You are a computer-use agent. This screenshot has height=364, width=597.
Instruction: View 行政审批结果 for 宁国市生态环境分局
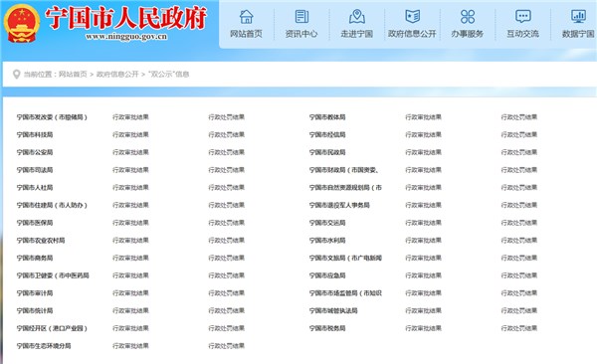tap(130, 346)
